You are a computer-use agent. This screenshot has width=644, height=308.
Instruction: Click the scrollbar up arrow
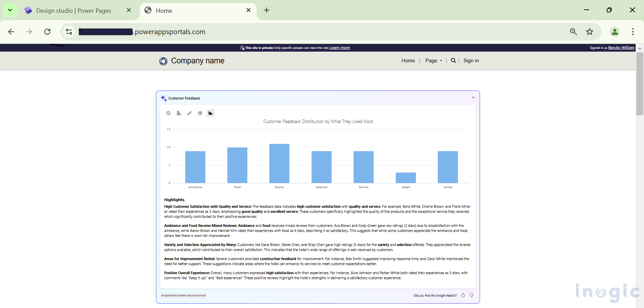(x=640, y=48)
